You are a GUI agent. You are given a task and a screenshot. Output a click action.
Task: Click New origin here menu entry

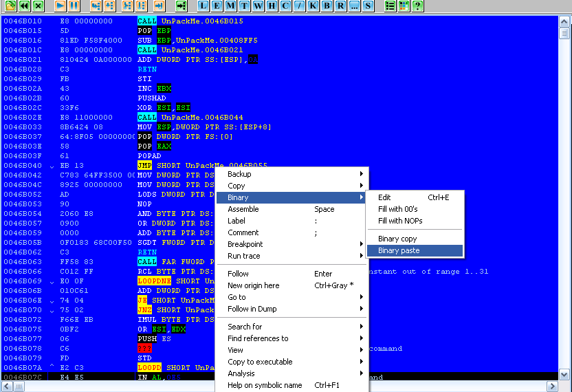tap(254, 285)
